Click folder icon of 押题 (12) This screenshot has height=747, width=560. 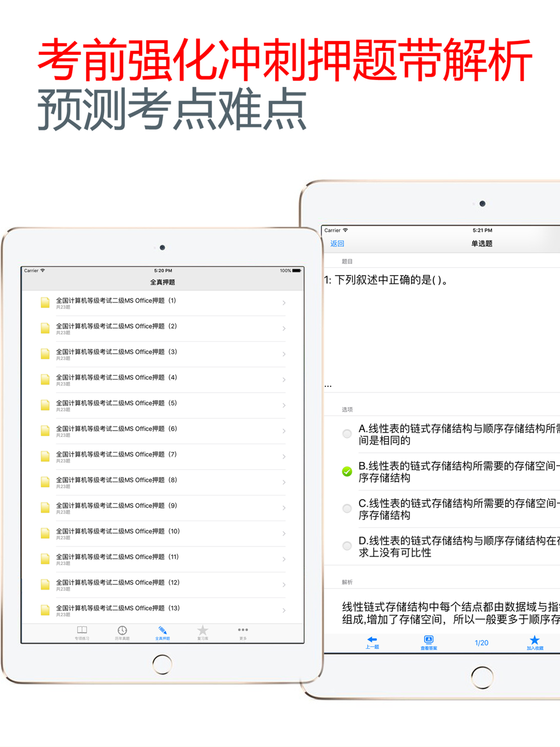(45, 585)
